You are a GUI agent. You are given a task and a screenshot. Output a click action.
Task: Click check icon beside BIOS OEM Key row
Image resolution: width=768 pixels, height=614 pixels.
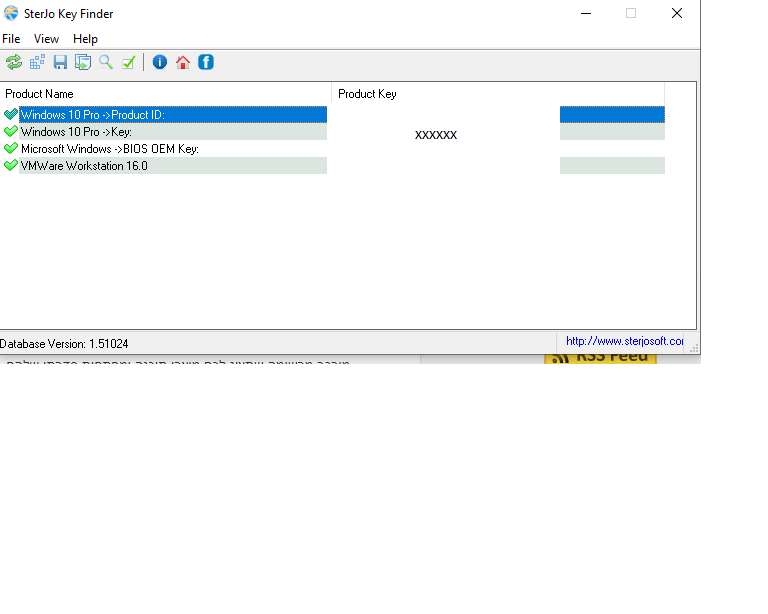[x=10, y=148]
